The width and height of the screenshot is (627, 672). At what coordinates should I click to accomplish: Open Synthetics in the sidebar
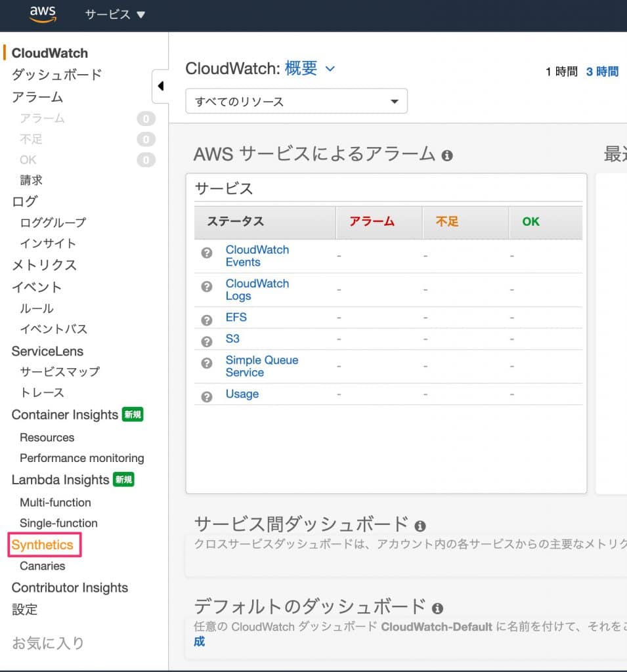coord(43,545)
